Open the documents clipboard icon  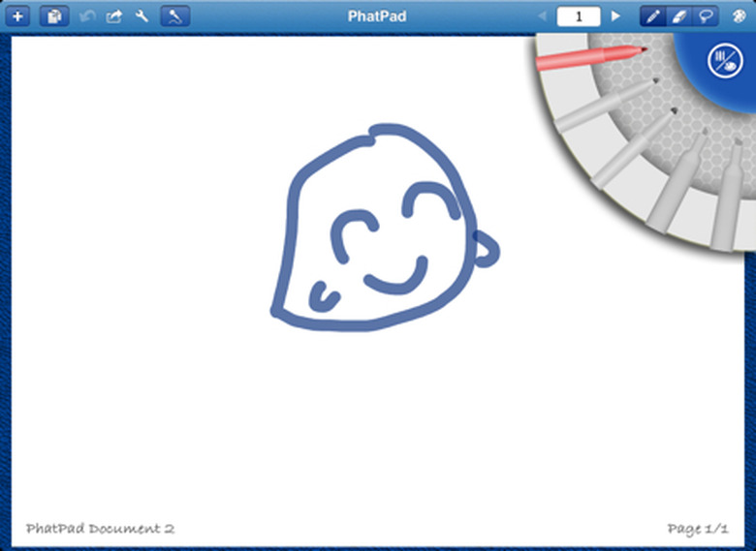(53, 16)
